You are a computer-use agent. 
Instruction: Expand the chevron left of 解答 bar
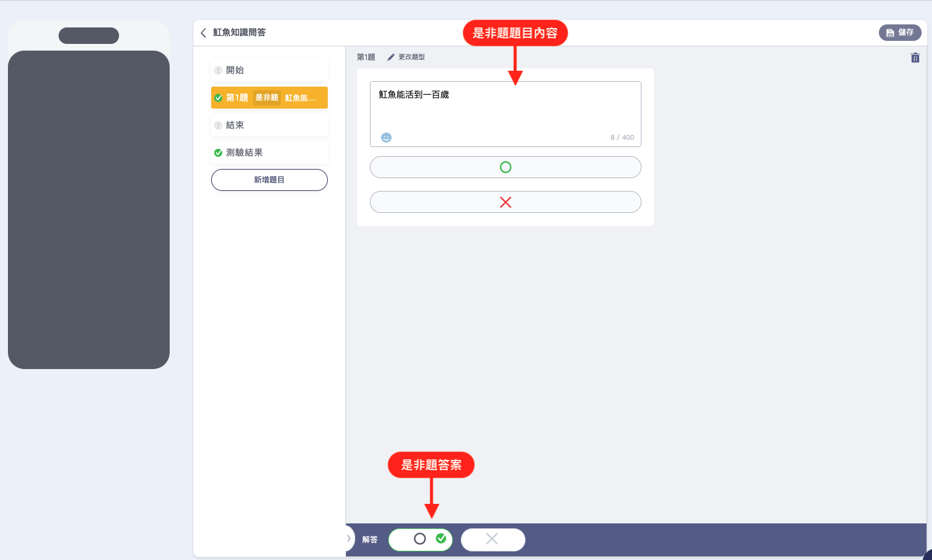pyautogui.click(x=349, y=539)
